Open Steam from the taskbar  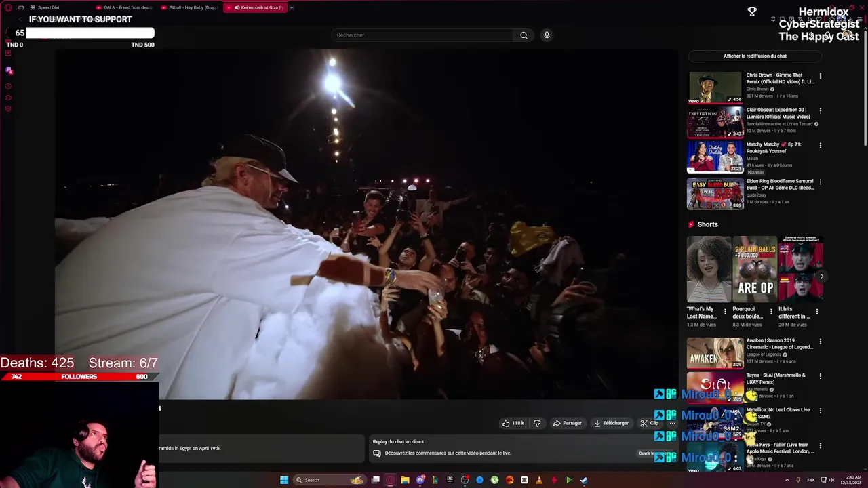(584, 480)
